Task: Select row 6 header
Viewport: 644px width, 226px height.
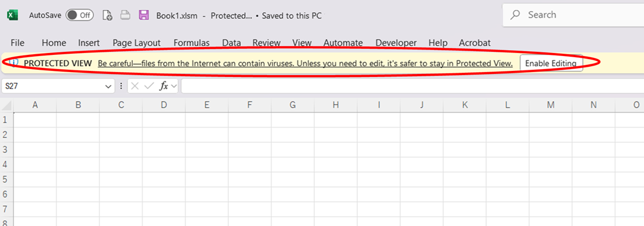Action: coord(7,194)
